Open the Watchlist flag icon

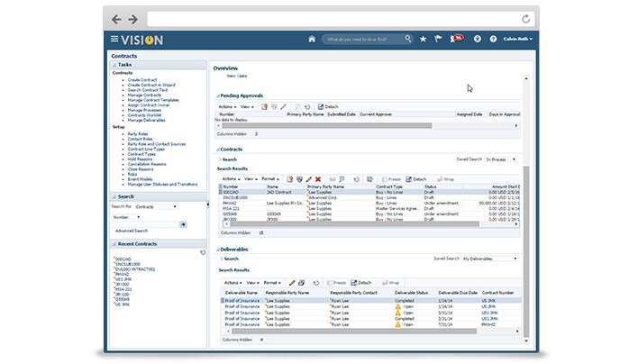(x=438, y=39)
